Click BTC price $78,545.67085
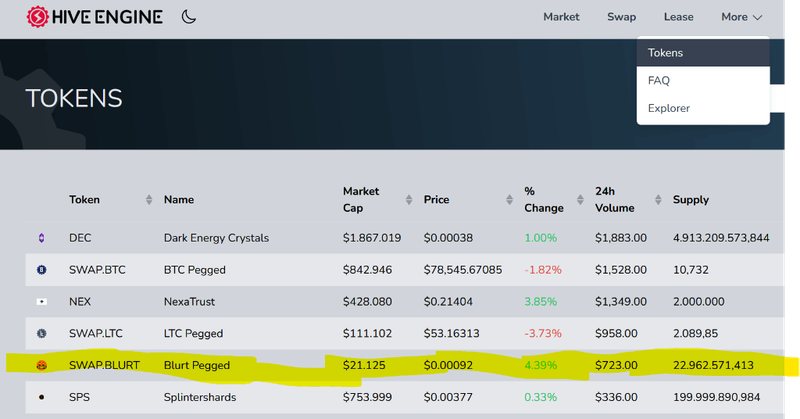The height and width of the screenshot is (419, 800). [x=463, y=269]
